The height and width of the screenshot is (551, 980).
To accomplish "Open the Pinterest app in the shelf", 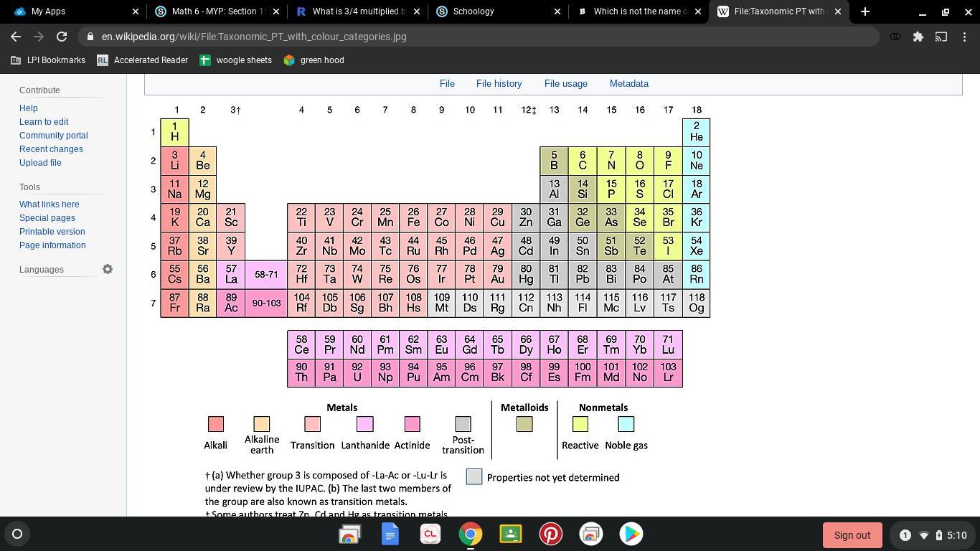I will tap(550, 534).
